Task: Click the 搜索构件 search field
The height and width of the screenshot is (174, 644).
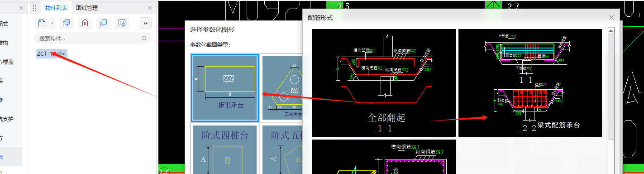Action: 93,39
